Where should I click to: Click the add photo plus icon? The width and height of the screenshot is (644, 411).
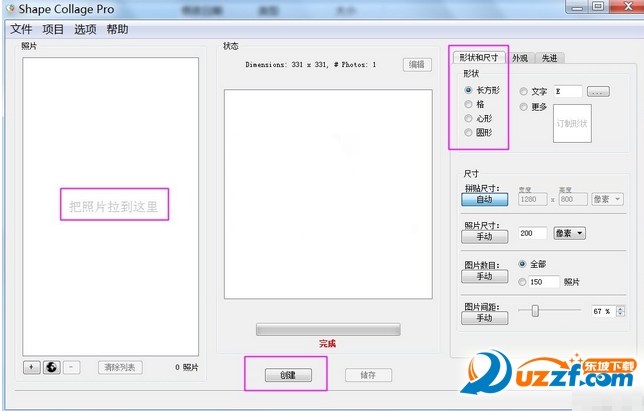pyautogui.click(x=32, y=367)
